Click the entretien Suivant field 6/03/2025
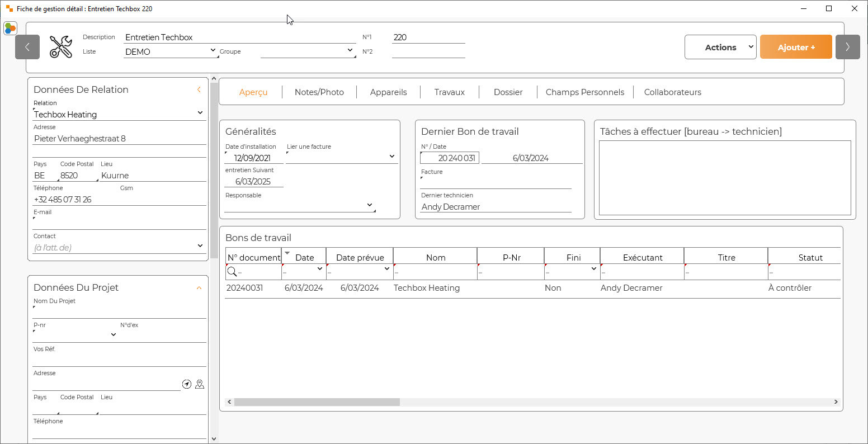Screen dimensions: 868x444 [x=254, y=181]
